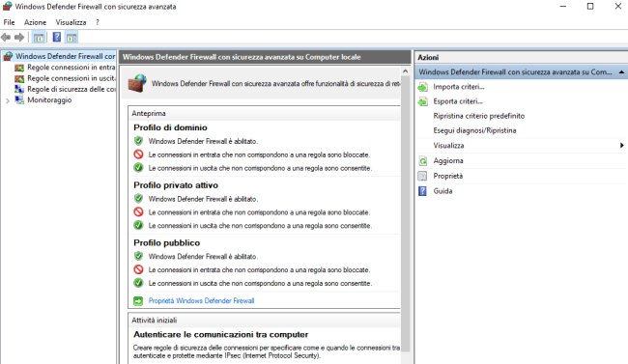This screenshot has width=628, height=364.
Task: Click Importa criteri action
Action: click(459, 87)
